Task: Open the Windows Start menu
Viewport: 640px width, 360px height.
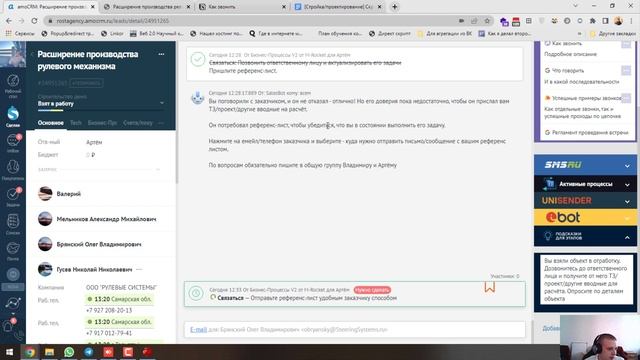Action: click(9, 352)
